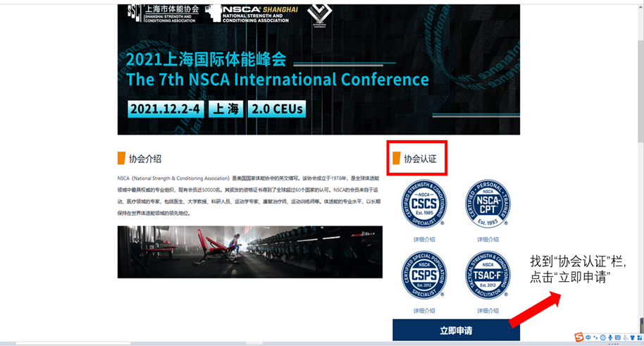This screenshot has width=644, height=346.
Task: Click the 立即申请 apply button
Action: tap(456, 330)
